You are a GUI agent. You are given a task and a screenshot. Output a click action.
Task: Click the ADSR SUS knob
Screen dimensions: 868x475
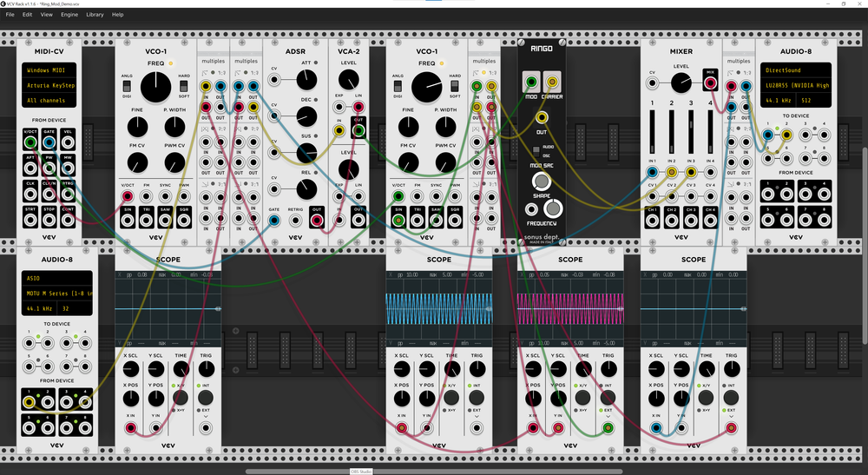coord(306,153)
